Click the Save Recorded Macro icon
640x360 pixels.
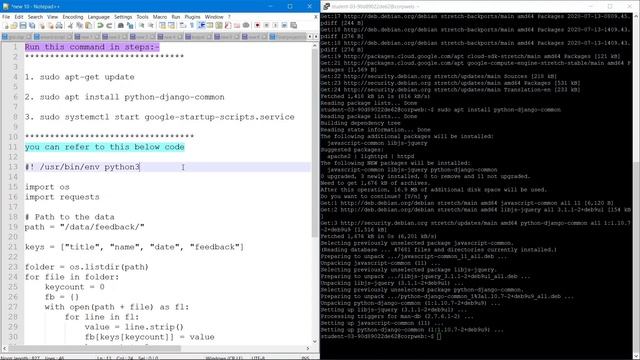[x=293, y=26]
